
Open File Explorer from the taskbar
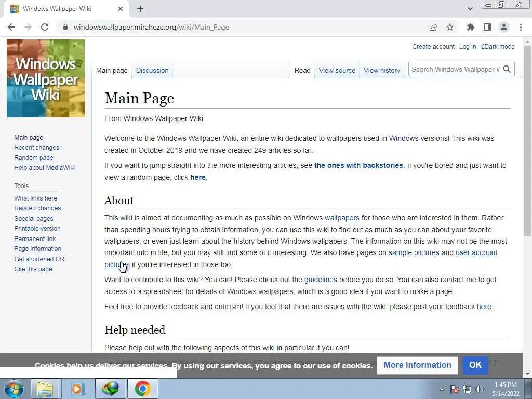pos(45,389)
